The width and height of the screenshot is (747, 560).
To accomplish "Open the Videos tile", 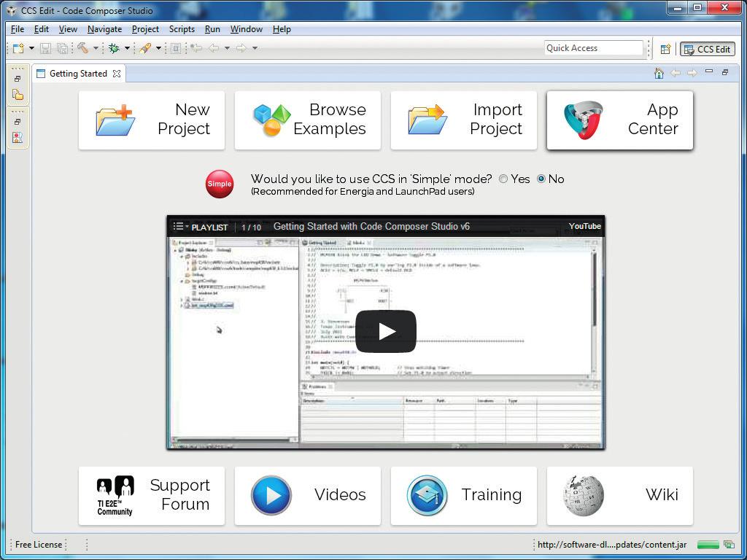I will tap(308, 496).
